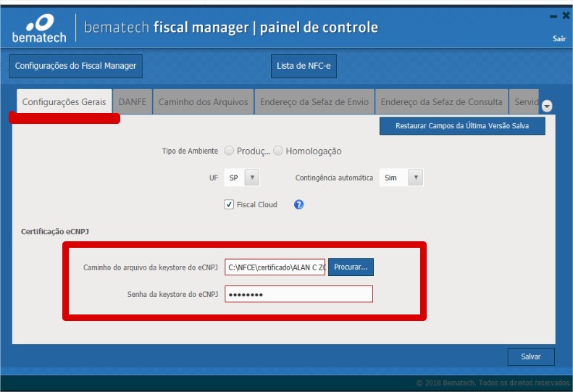Click the Fiscal Cloud help question icon

(x=298, y=204)
